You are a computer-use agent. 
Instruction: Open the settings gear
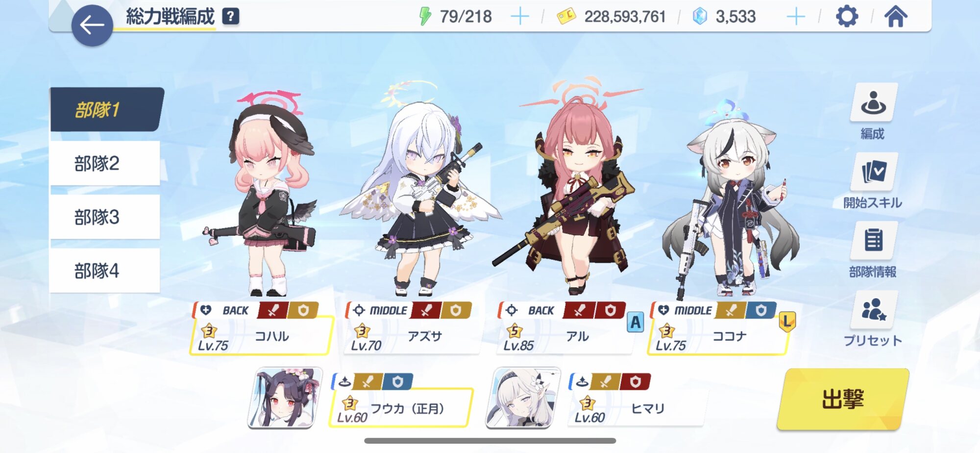coord(847,17)
